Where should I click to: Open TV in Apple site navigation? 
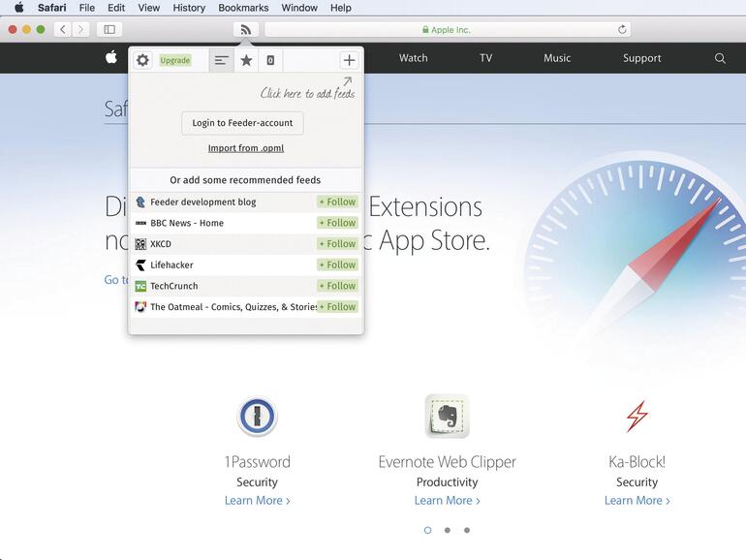click(x=485, y=58)
